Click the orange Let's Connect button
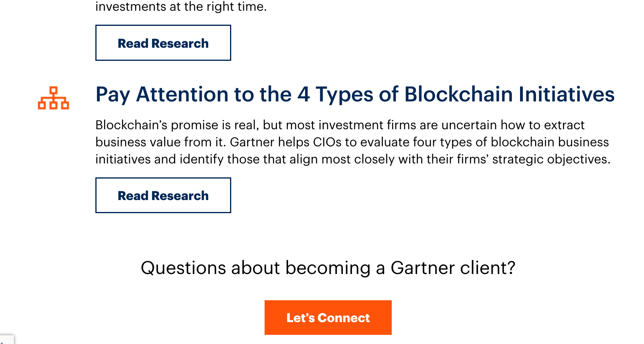 [x=328, y=317]
